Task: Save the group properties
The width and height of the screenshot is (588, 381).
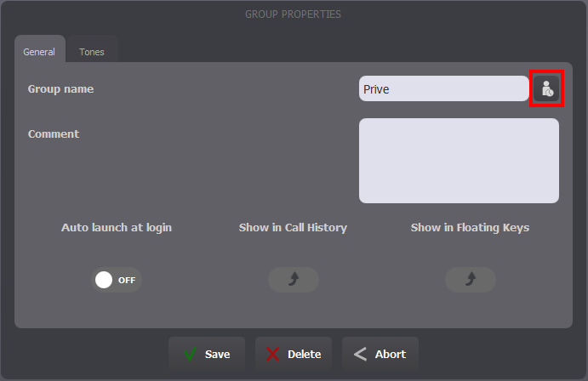Action: [207, 354]
